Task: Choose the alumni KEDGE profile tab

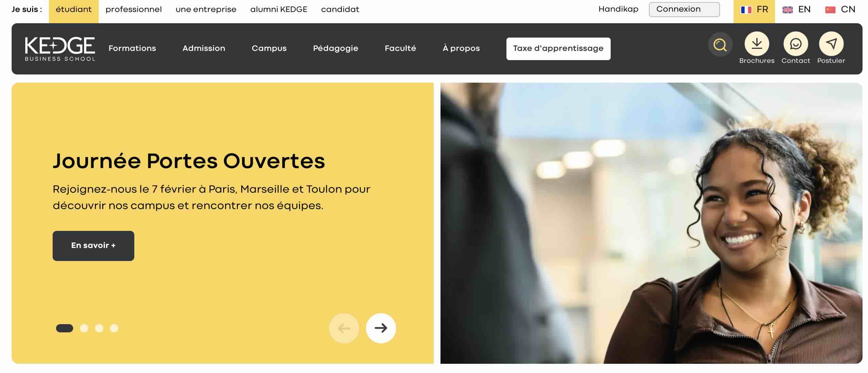Action: pyautogui.click(x=279, y=10)
